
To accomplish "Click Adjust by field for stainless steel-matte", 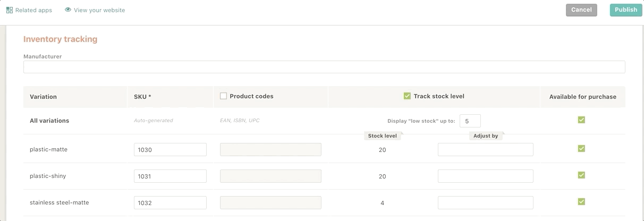I will (x=486, y=203).
